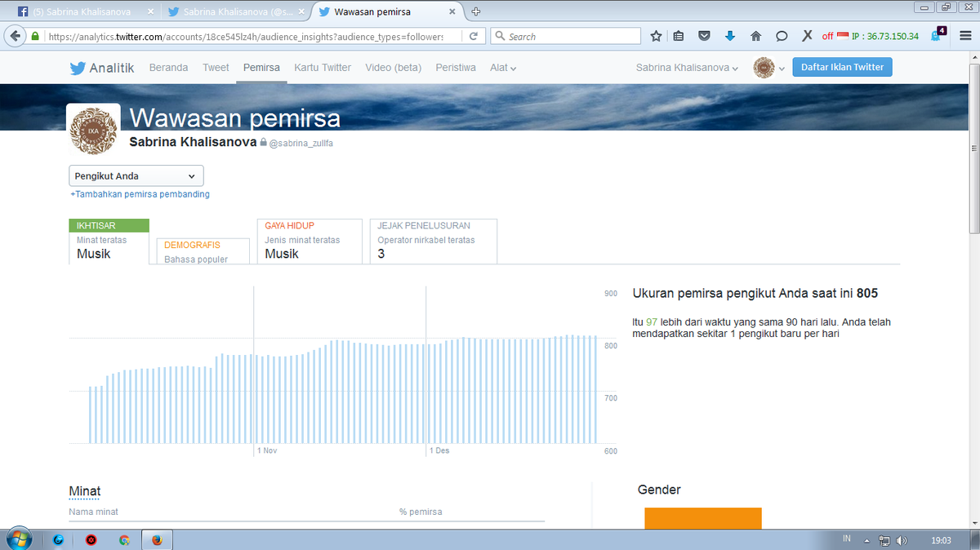Go to the Tweet section
The image size is (980, 550).
pyautogui.click(x=216, y=68)
